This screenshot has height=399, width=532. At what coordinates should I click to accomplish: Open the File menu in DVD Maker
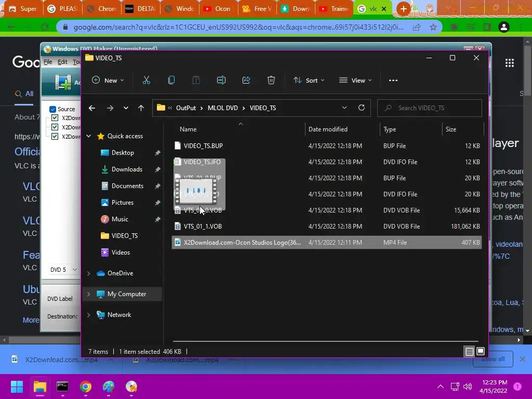pyautogui.click(x=48, y=62)
